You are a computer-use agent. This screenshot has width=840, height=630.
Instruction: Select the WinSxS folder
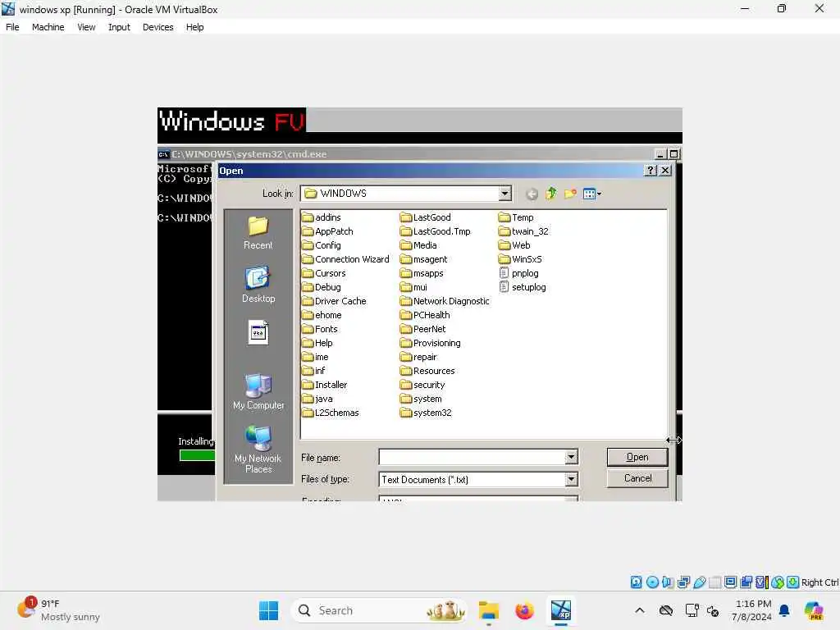click(x=520, y=259)
